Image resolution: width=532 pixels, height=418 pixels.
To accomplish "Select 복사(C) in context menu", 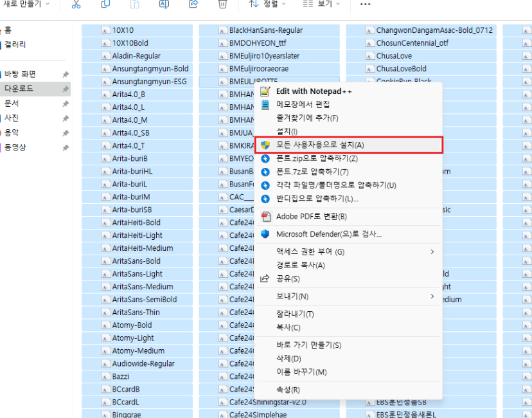I will tap(348, 328).
